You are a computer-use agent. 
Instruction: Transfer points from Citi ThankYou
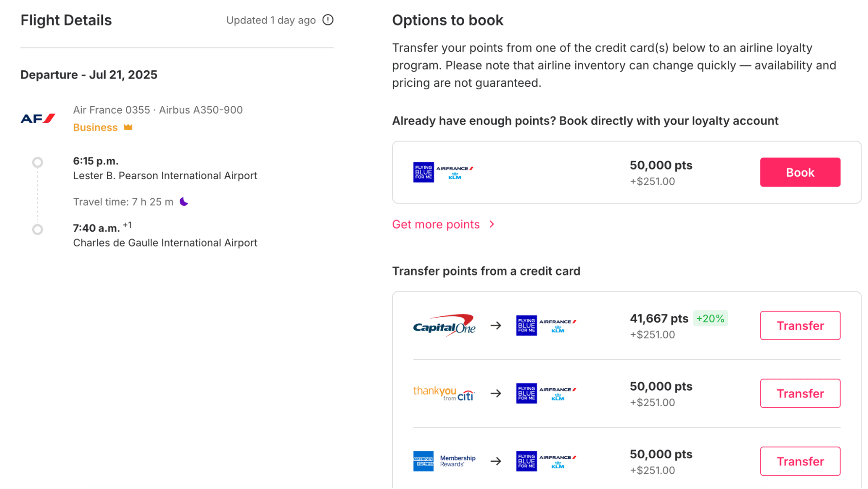800,393
